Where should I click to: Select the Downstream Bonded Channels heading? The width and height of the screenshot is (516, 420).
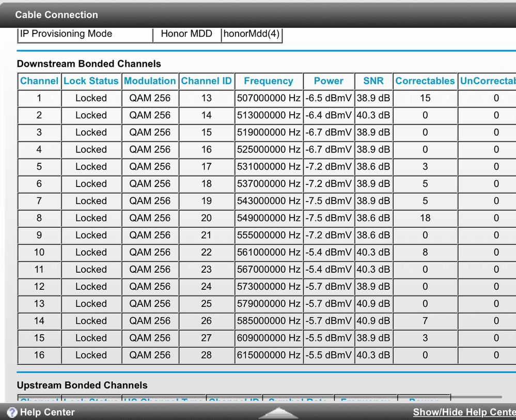tap(89, 64)
